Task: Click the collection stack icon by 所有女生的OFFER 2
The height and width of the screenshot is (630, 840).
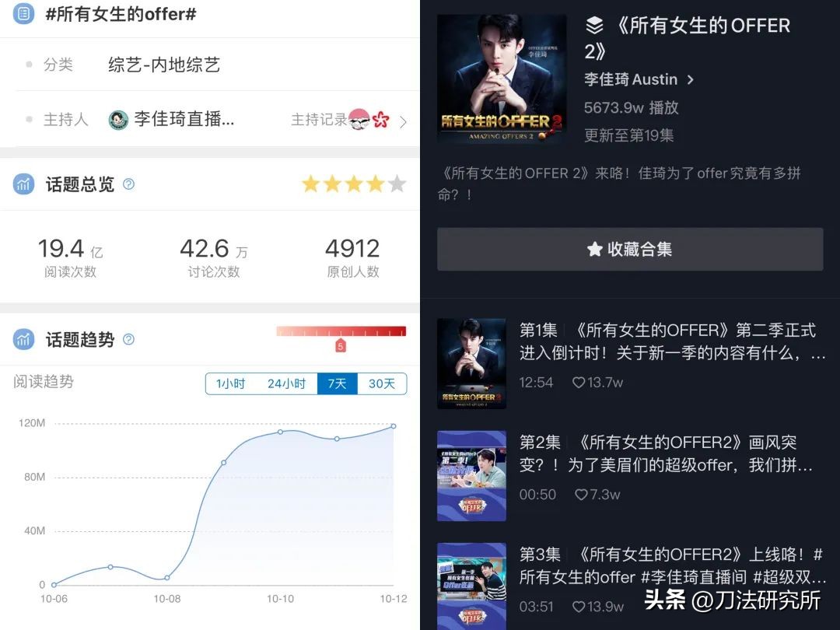Action: click(595, 25)
